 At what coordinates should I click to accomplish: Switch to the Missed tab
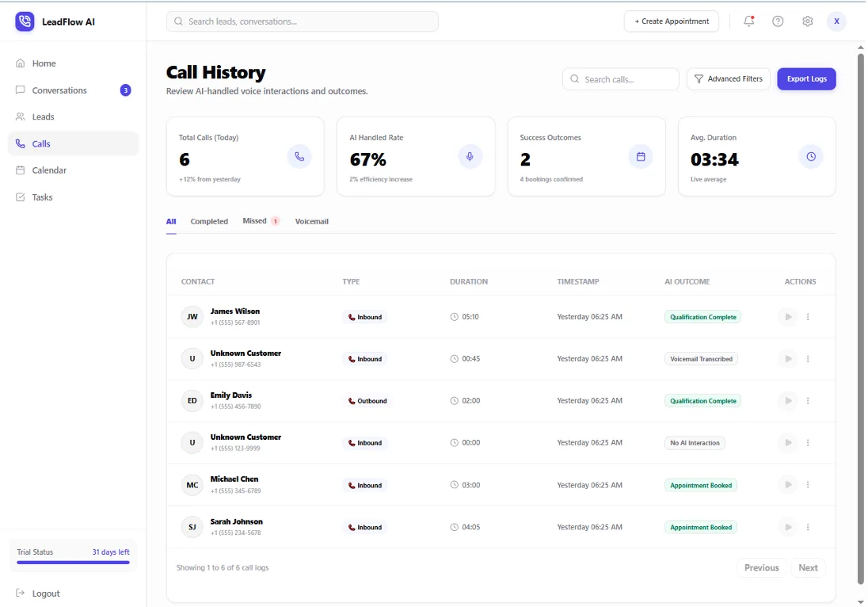(x=261, y=221)
